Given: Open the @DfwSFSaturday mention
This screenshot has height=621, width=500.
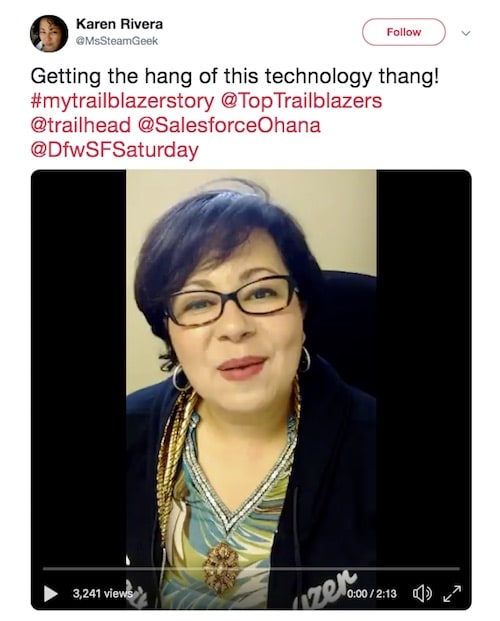Looking at the screenshot, I should 115,150.
